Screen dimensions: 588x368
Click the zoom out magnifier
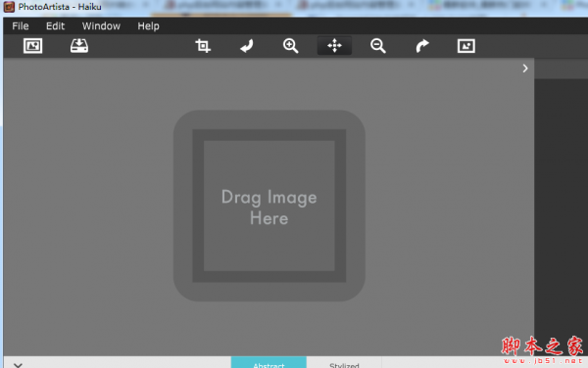coord(378,46)
